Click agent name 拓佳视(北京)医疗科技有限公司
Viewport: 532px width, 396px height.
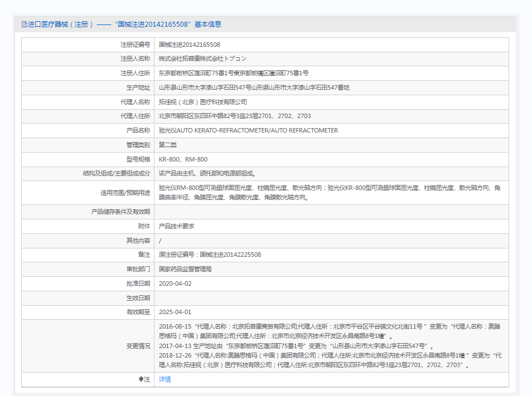coord(202,102)
